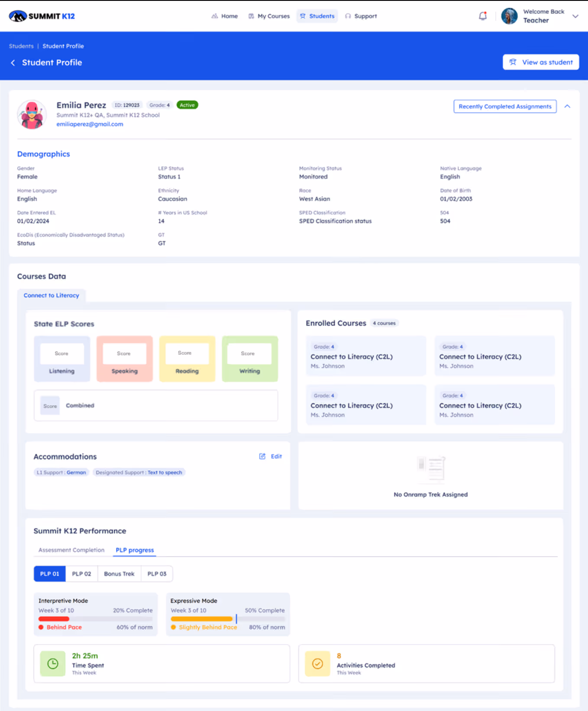Click the Summit K12 logo

pos(42,16)
